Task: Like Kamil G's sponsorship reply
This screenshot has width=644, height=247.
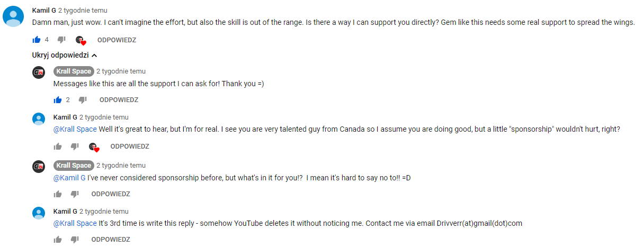Action: click(x=58, y=147)
